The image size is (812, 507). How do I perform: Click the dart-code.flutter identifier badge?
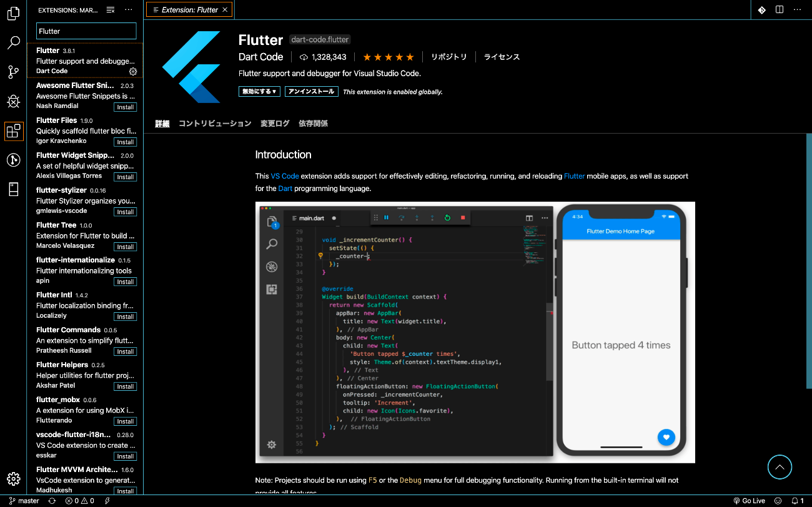point(320,39)
